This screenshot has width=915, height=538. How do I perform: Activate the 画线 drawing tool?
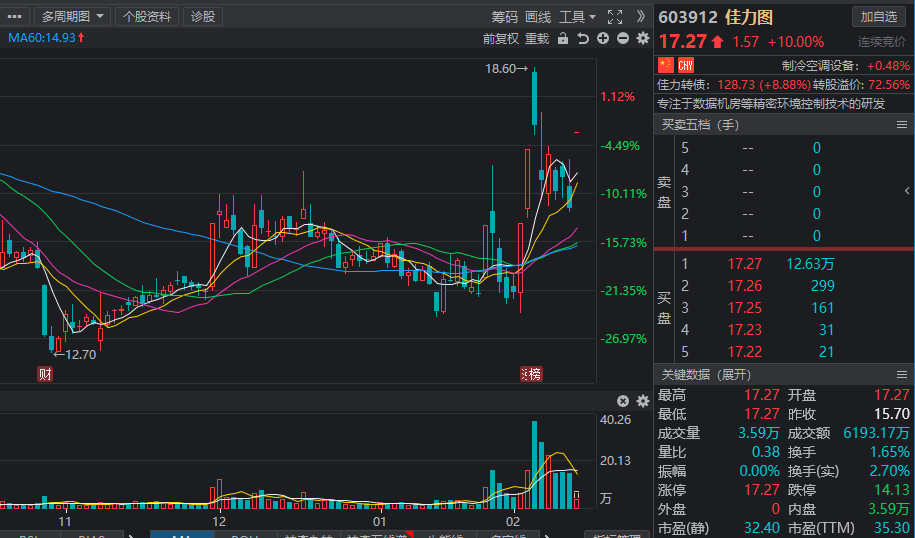tap(537, 17)
